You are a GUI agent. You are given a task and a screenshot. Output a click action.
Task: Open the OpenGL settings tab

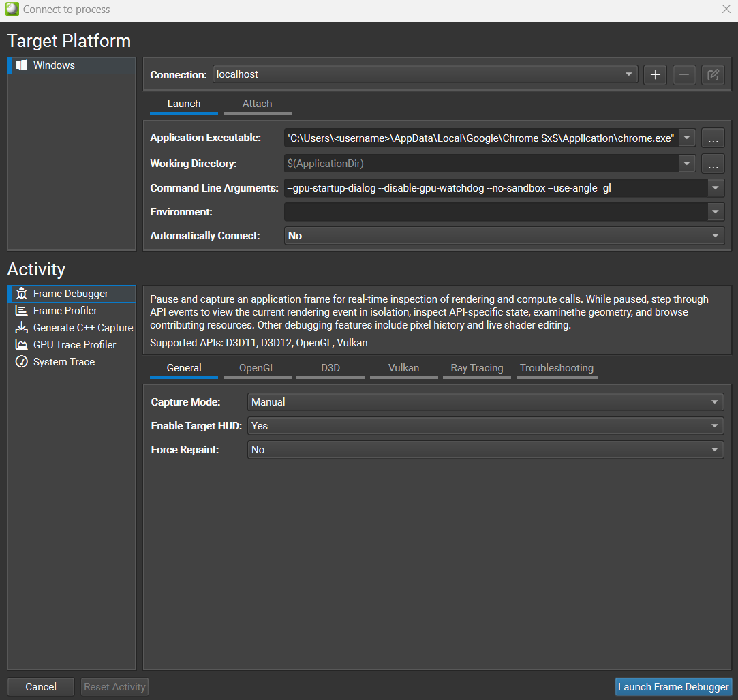257,369
